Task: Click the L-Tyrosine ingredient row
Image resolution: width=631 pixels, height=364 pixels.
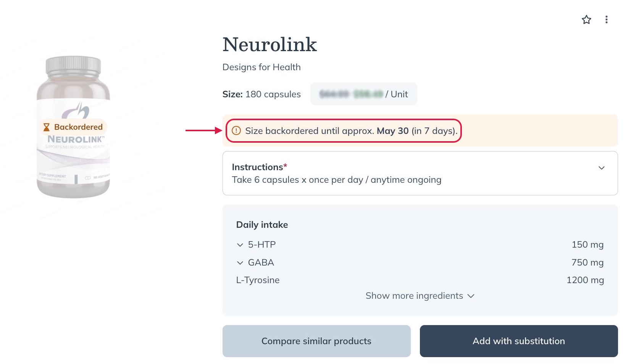Action: 258,280
